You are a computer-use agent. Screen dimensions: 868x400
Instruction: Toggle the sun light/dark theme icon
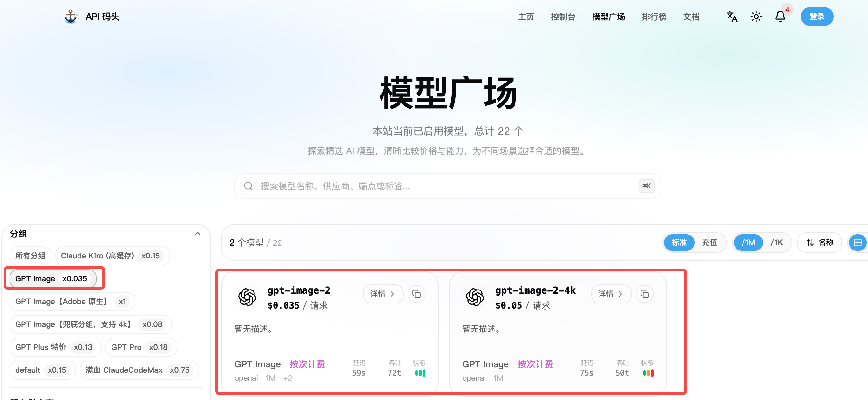tap(756, 17)
